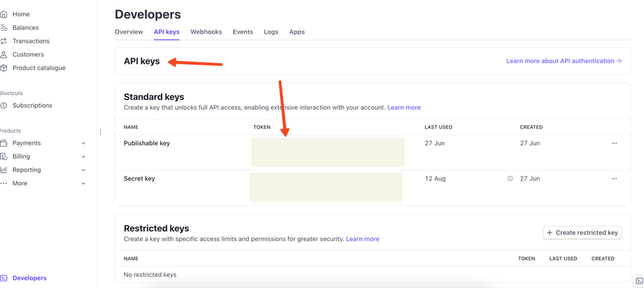Click Learn more link under Standard keys
Image resolution: width=644 pixels, height=288 pixels.
click(x=404, y=108)
